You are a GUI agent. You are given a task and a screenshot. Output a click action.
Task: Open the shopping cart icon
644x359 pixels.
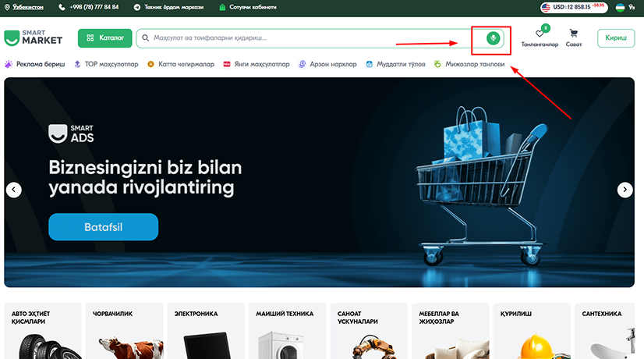coord(573,34)
